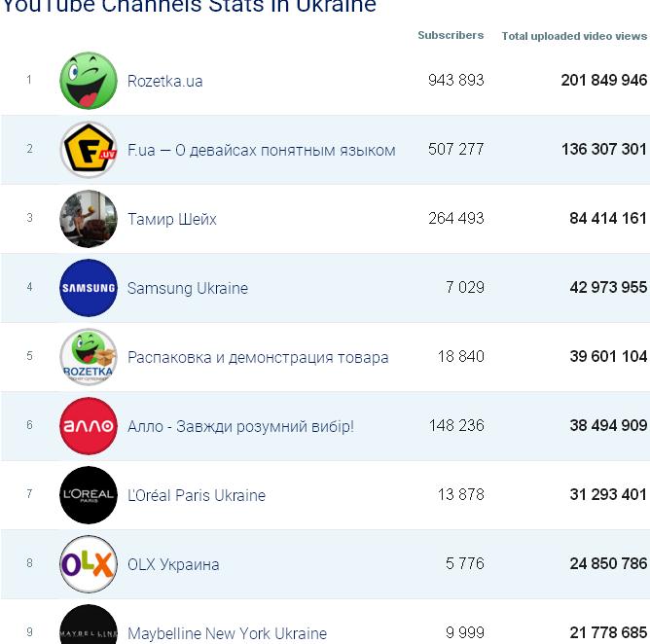This screenshot has width=650, height=644.
Task: Open the Rozetka.ua channel link
Action: point(165,81)
